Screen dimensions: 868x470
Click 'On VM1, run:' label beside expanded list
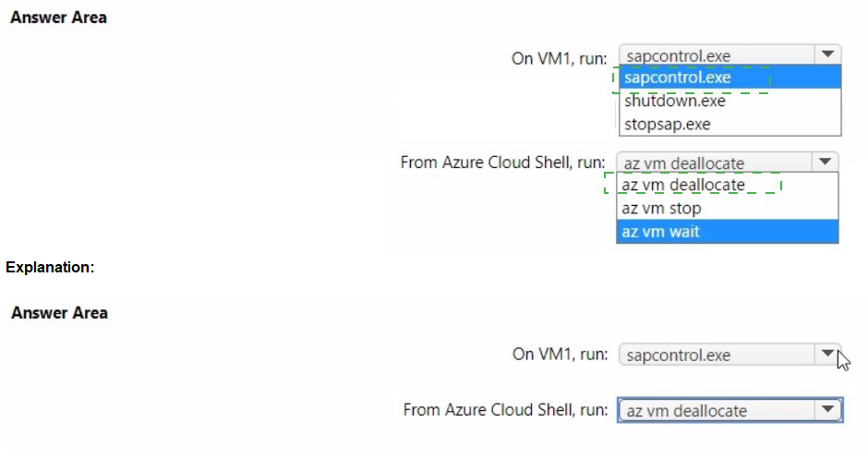click(x=559, y=58)
